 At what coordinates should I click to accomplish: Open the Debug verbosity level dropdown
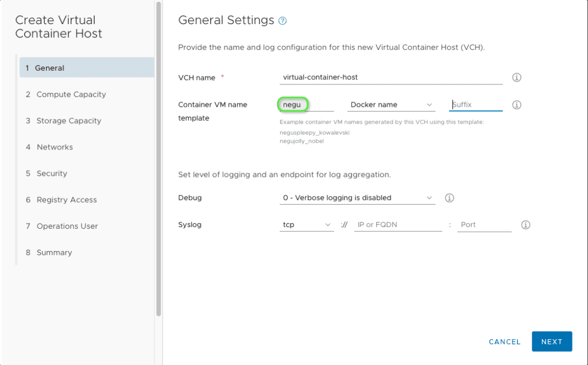357,198
